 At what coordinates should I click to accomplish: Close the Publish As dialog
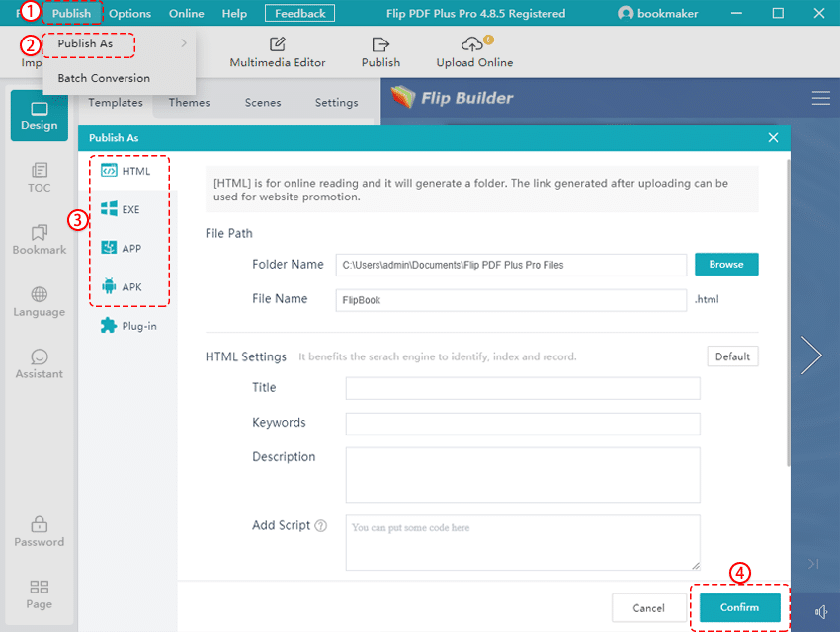(x=773, y=137)
